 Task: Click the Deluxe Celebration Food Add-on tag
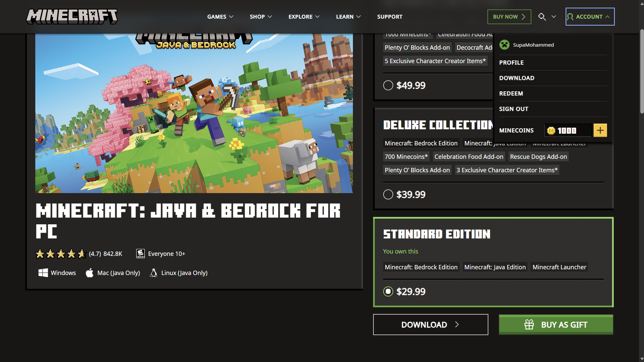[469, 156]
